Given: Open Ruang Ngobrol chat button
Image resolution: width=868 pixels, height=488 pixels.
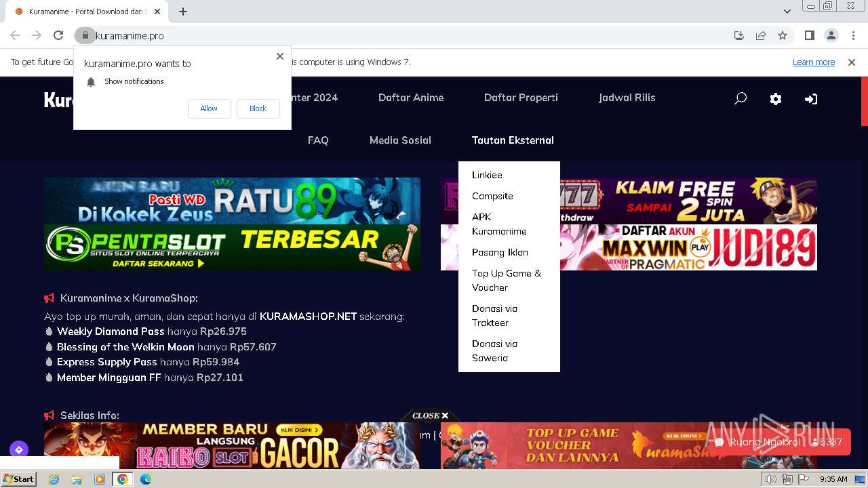Looking at the screenshot, I should point(778,442).
